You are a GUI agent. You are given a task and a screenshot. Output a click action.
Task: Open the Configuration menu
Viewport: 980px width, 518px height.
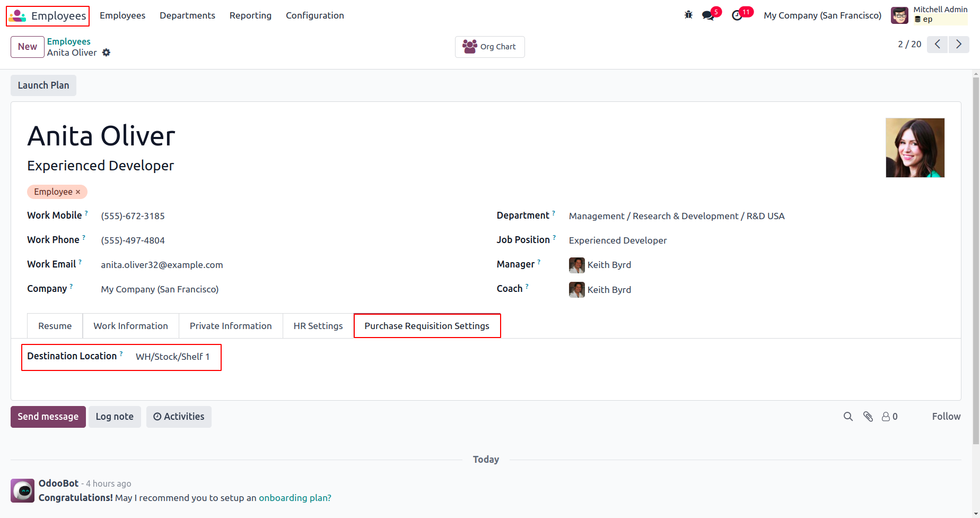point(314,15)
